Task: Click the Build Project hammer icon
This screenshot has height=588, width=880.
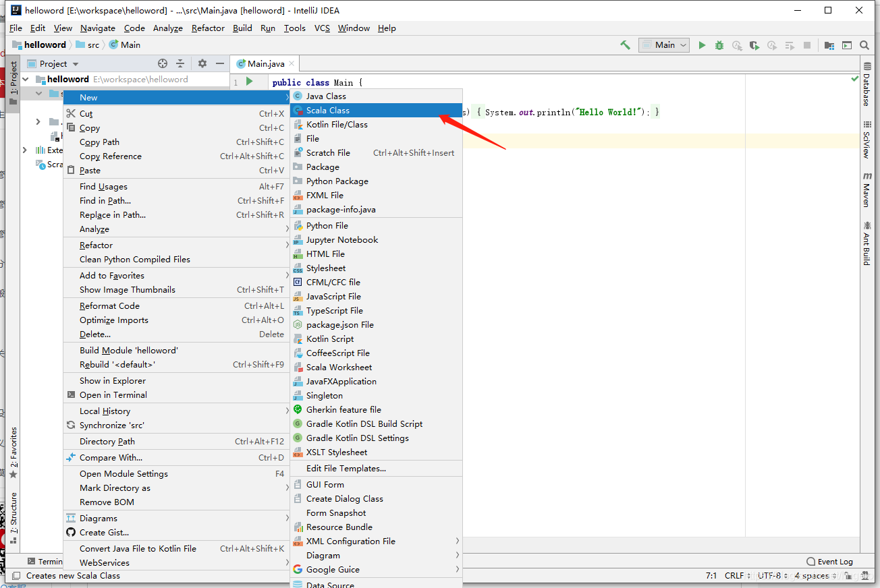Action: (626, 45)
